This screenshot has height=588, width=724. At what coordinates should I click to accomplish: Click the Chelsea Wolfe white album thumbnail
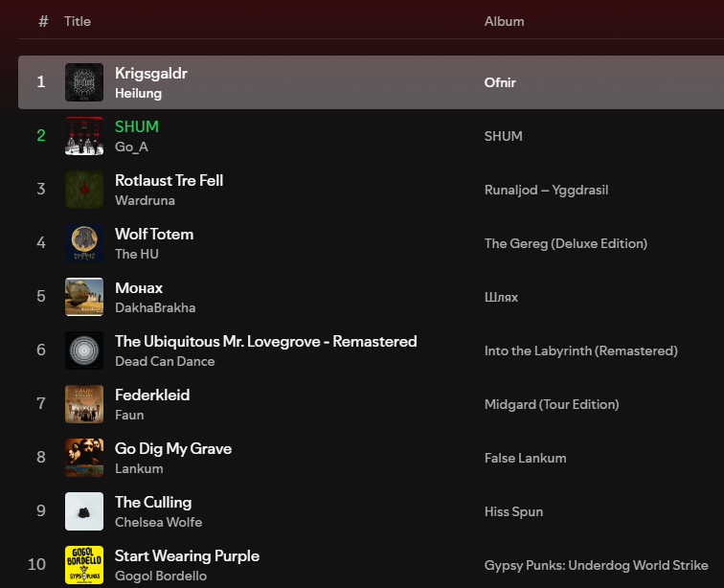click(x=84, y=511)
